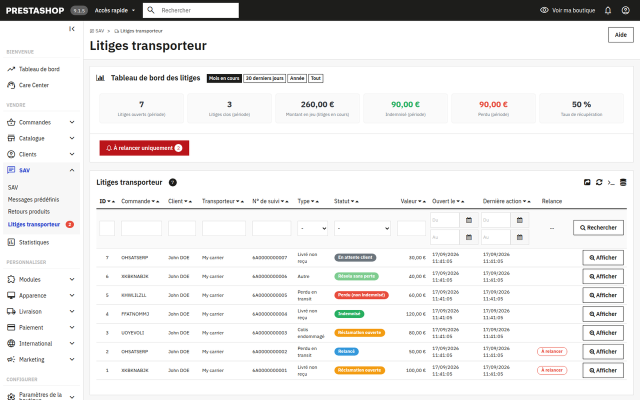Expand the Catalogue menu chevron
The height and width of the screenshot is (400, 640).
pos(72,138)
